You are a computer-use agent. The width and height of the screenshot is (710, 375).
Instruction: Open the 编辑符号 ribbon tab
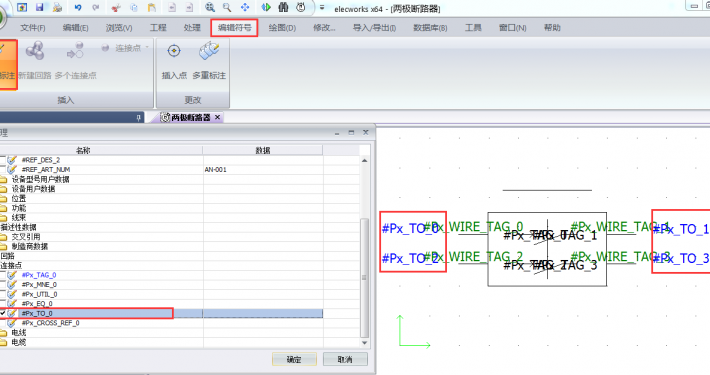[235, 28]
